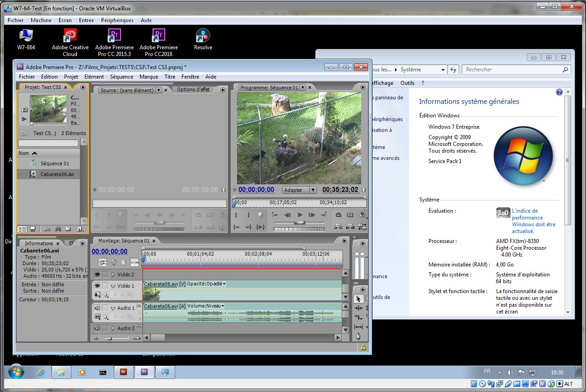Click Play In to Out in Program monitor
Viewport: 586px width, 392px height.
(x=260, y=227)
